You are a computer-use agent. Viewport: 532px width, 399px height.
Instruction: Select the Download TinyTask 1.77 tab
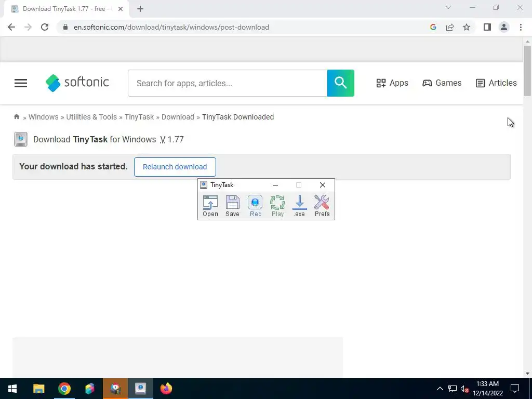(66, 9)
